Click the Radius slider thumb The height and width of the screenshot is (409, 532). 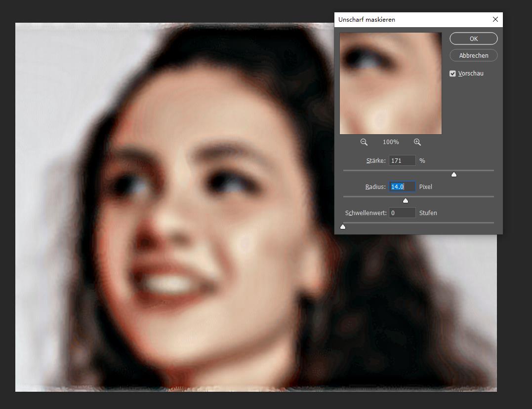click(x=406, y=200)
